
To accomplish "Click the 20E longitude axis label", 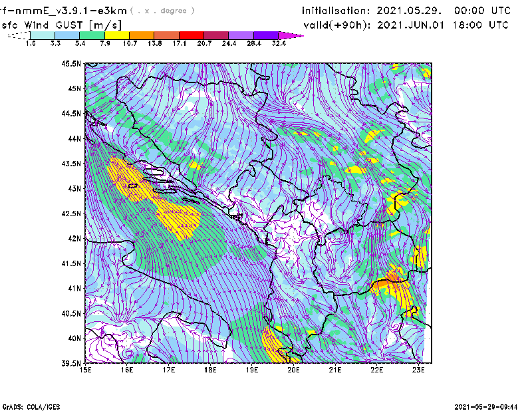I will (x=293, y=370).
